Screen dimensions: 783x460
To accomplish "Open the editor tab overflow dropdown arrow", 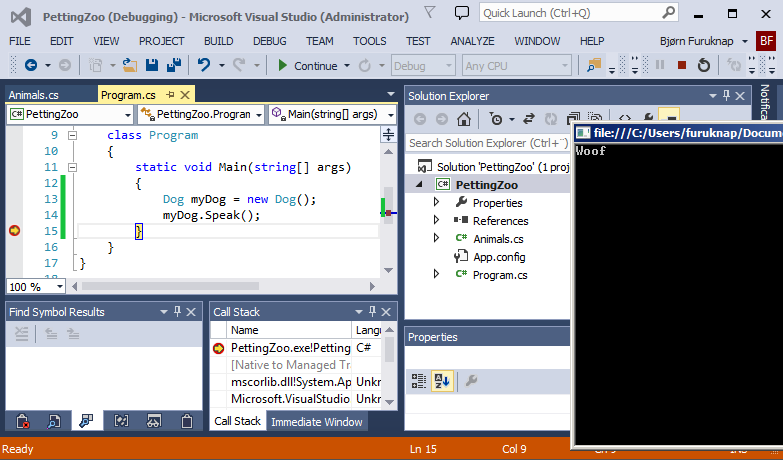I will (x=391, y=94).
